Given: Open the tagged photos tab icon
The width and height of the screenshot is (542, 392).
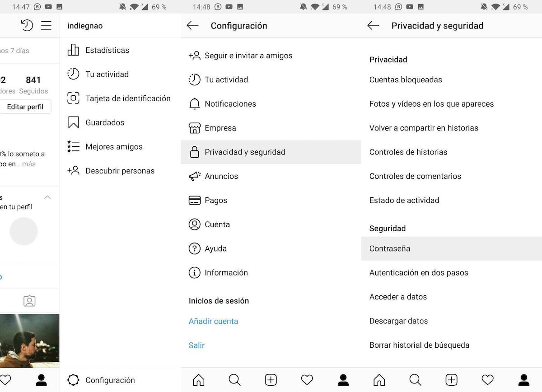Looking at the screenshot, I should 29,301.
